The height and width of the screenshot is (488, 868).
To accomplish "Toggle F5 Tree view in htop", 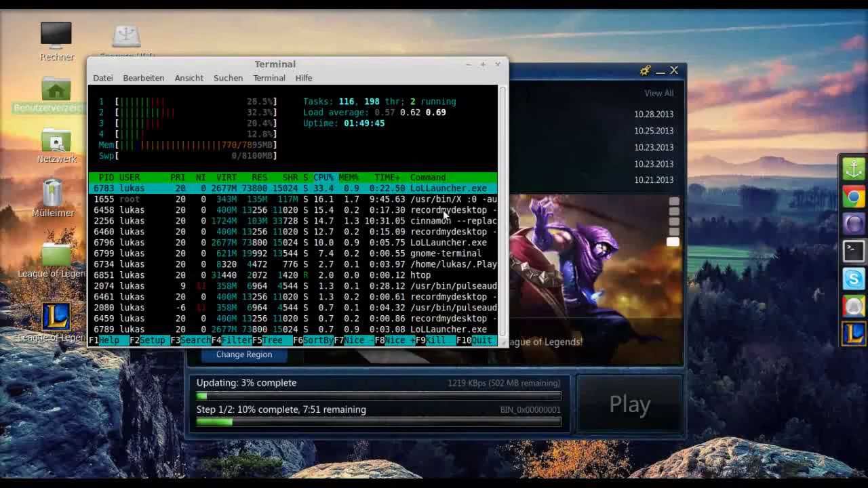I will [272, 340].
